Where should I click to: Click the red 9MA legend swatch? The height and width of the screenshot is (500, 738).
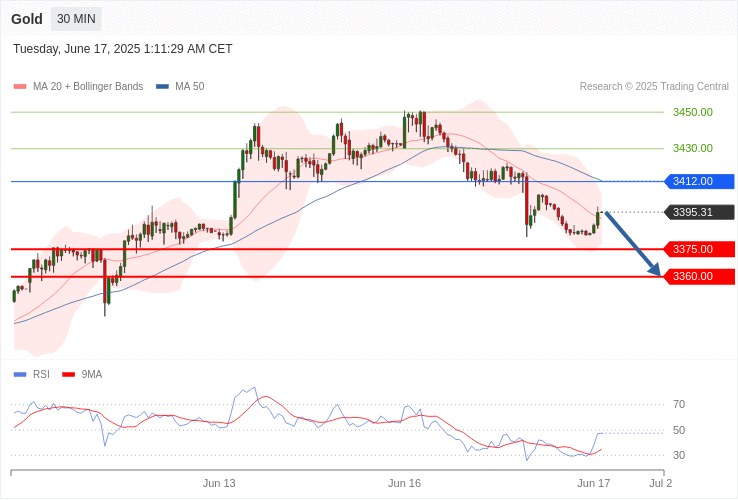click(69, 375)
